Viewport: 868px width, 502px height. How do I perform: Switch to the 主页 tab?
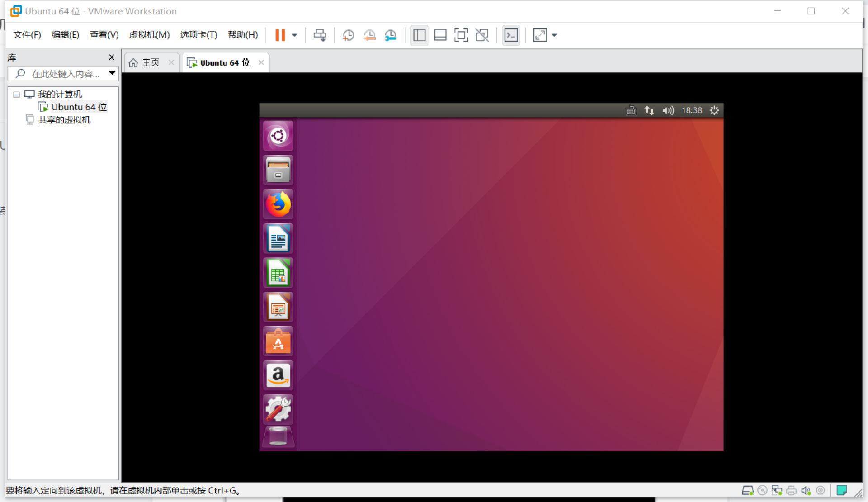150,62
